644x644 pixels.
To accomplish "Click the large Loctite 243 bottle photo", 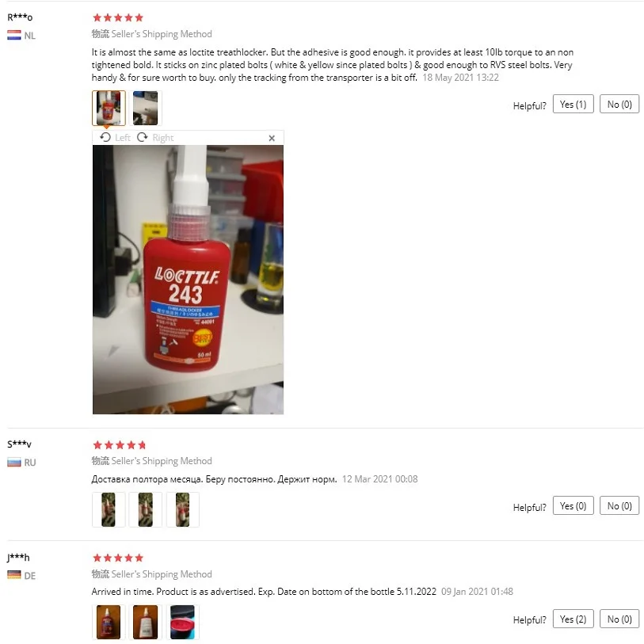I will coord(188,280).
